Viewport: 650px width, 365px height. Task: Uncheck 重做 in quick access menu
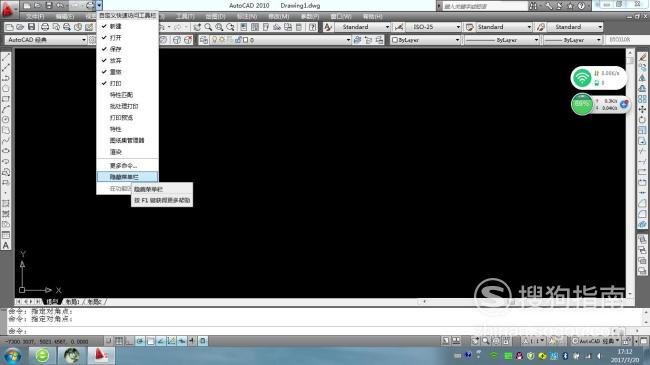coord(127,72)
